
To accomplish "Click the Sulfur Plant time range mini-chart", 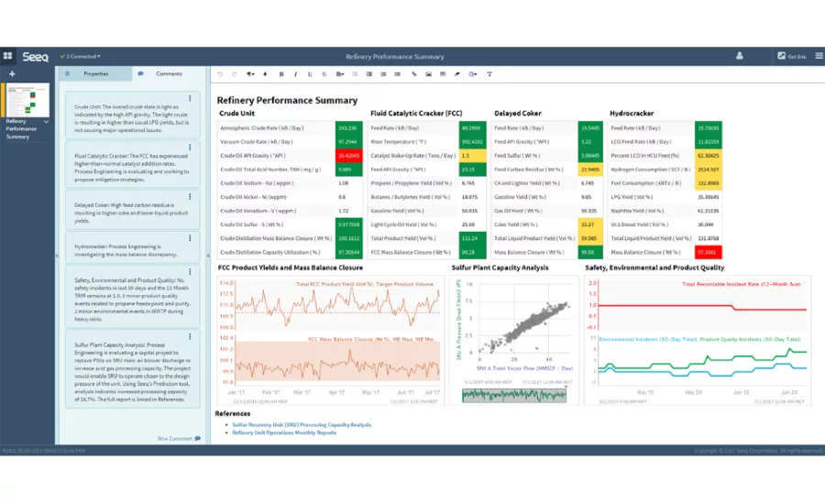I will 514,395.
